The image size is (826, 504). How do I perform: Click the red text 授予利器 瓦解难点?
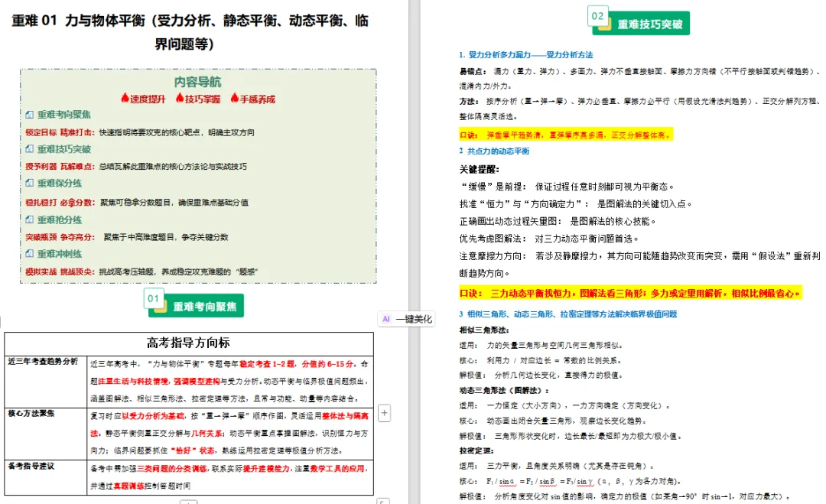pos(60,167)
